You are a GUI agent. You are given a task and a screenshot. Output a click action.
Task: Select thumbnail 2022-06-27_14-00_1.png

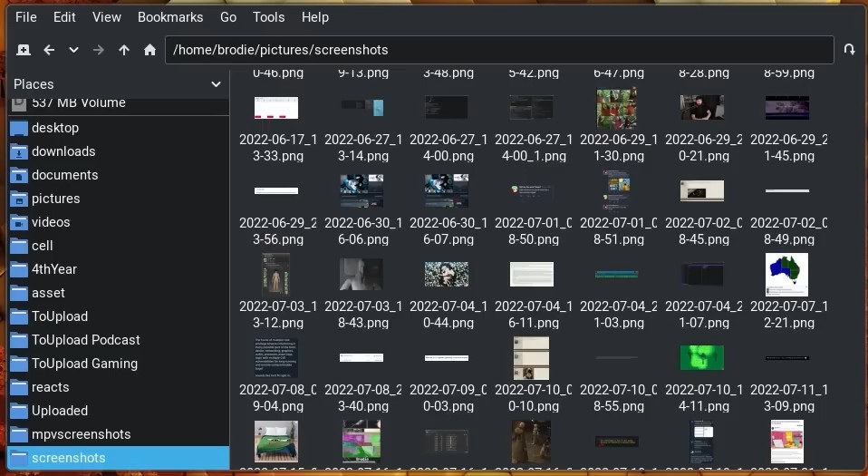click(x=532, y=108)
